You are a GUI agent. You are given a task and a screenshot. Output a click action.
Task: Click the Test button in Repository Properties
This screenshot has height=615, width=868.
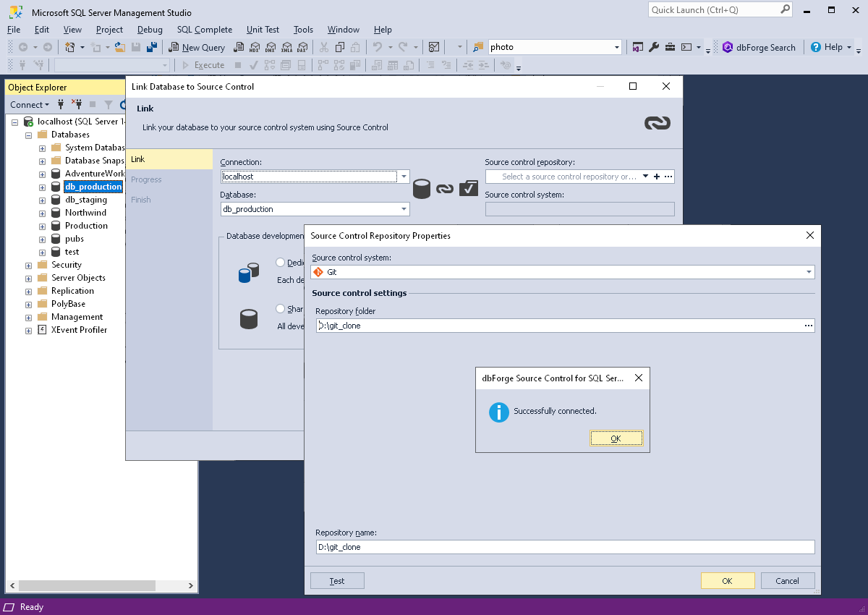pos(337,581)
